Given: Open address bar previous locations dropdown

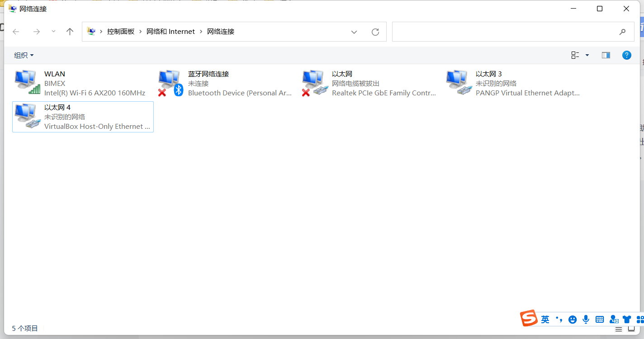Looking at the screenshot, I should pos(354,32).
